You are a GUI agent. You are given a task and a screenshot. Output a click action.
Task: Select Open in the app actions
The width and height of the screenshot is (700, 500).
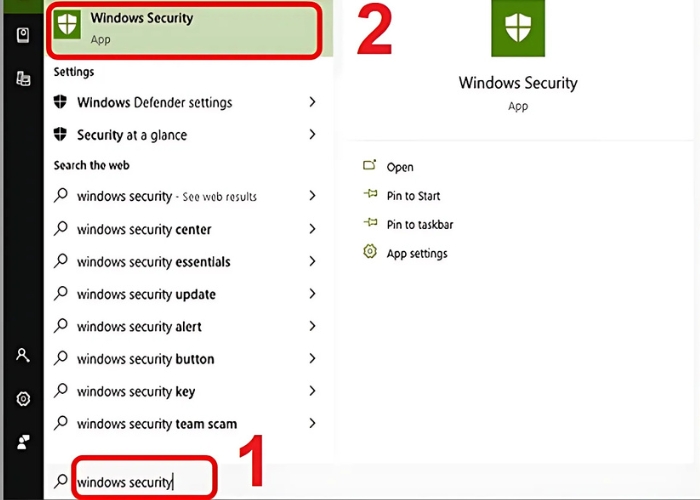[x=400, y=167]
